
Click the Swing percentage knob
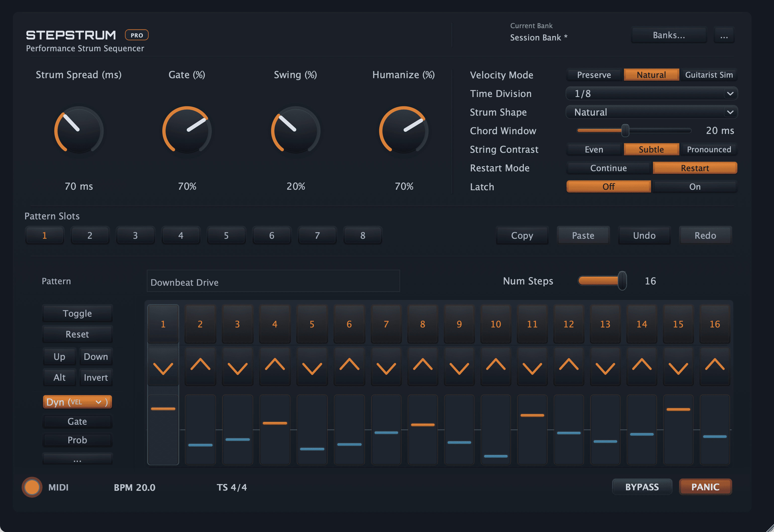tap(295, 130)
